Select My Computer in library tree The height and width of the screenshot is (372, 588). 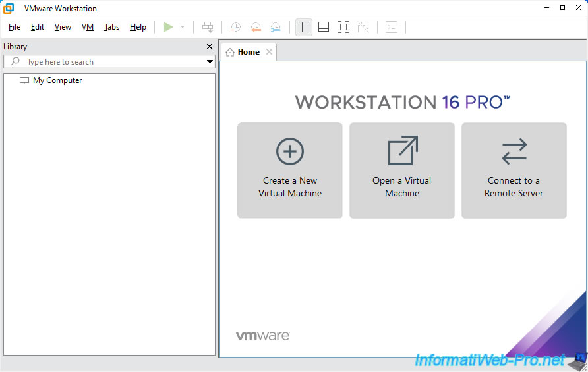[x=57, y=80]
